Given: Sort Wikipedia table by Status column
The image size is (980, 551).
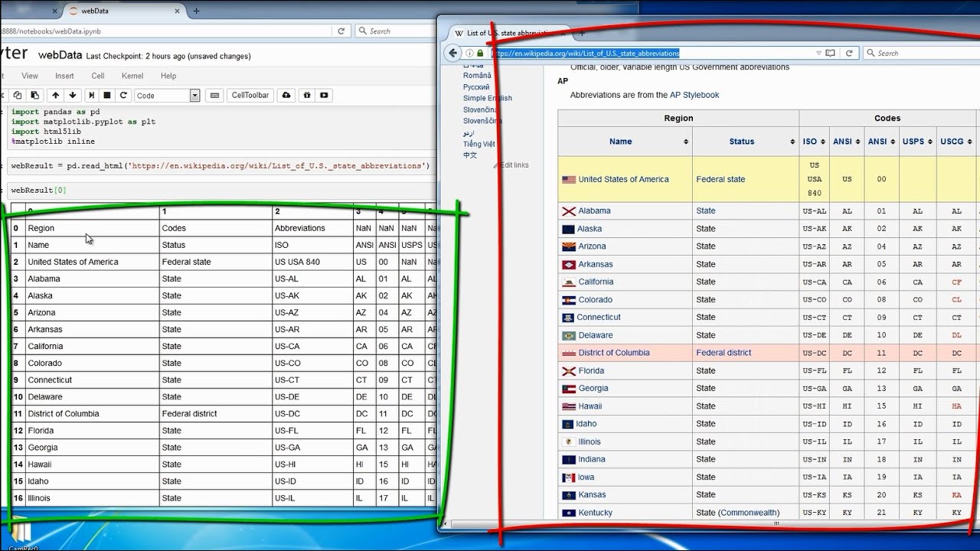Looking at the screenshot, I should pos(792,142).
